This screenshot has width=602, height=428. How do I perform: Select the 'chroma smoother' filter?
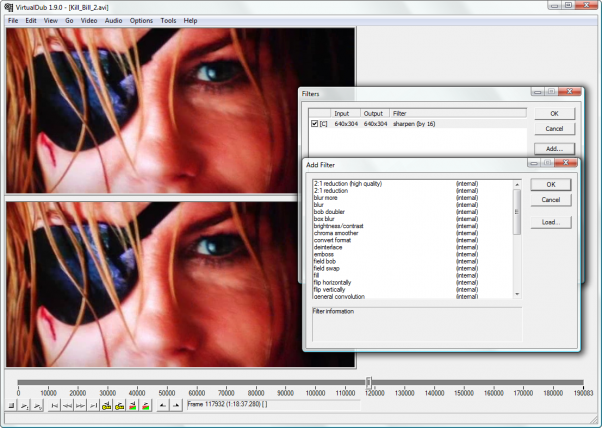pos(413,233)
